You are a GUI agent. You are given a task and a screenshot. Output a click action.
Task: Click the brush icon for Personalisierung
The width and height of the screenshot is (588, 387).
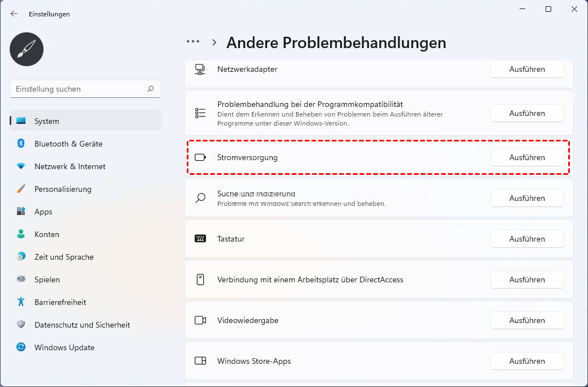[x=21, y=188]
